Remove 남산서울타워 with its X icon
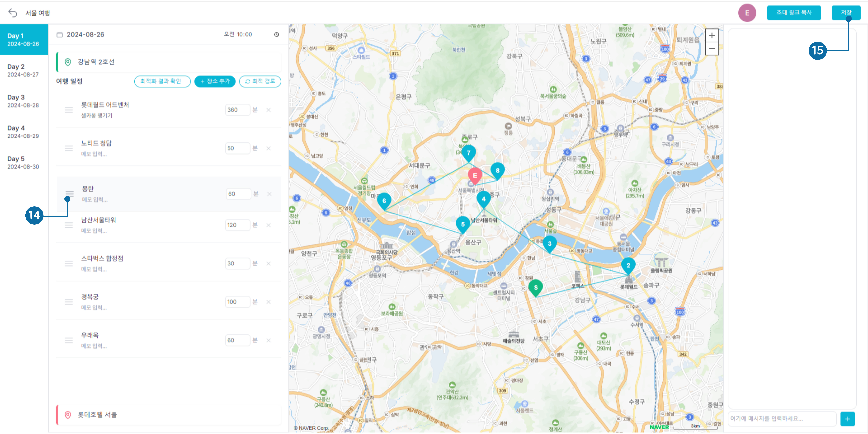The image size is (868, 434). coord(269,225)
